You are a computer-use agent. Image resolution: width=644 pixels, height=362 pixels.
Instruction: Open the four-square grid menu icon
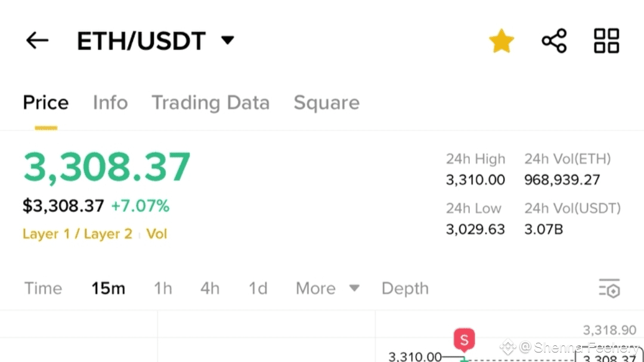click(606, 41)
